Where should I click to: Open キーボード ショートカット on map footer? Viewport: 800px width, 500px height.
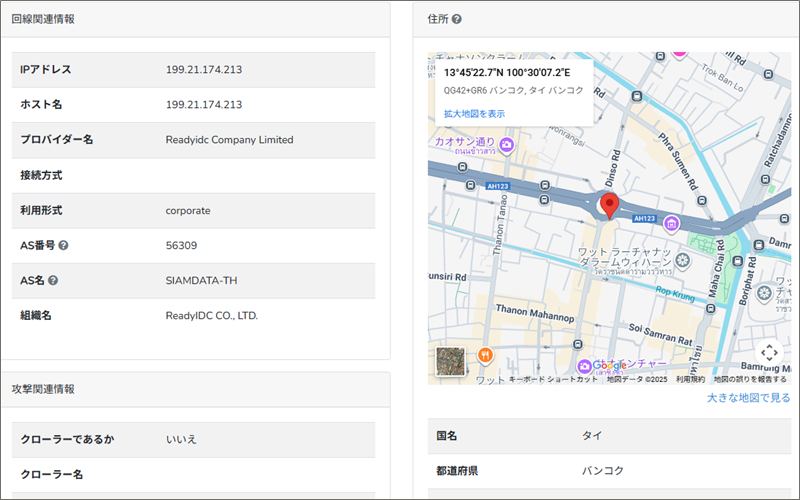tap(553, 380)
